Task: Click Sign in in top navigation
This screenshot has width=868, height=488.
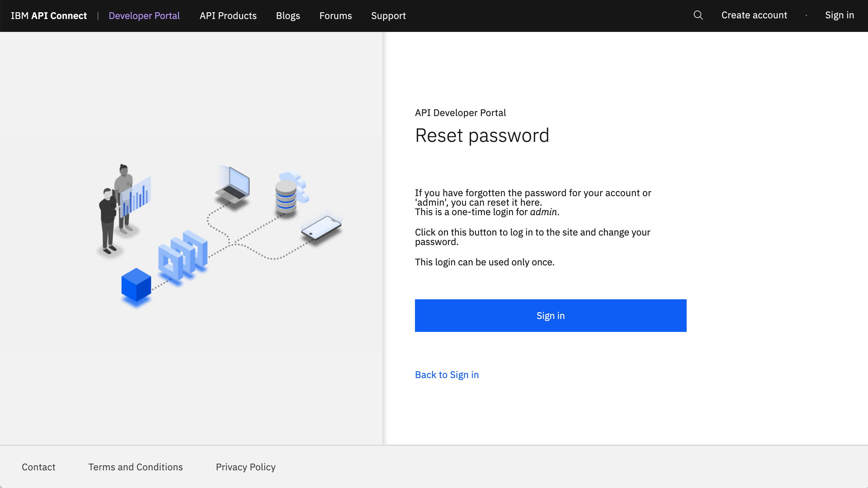Action: (839, 15)
